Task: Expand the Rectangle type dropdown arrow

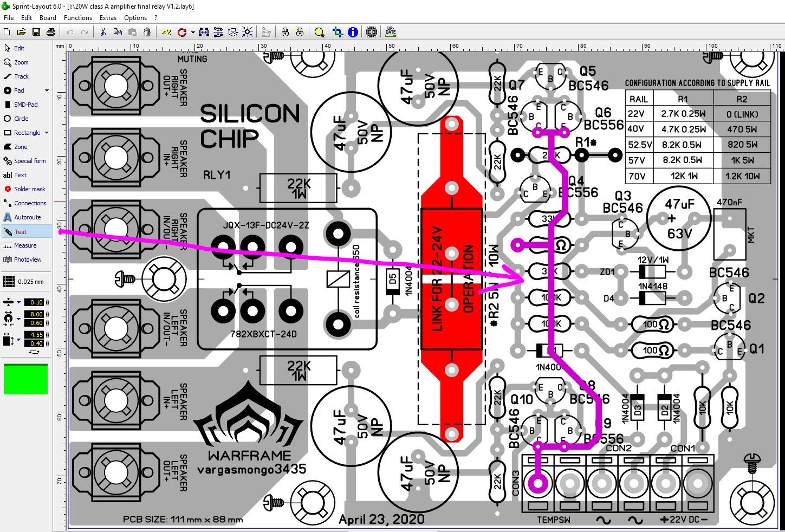Action: click(47, 133)
